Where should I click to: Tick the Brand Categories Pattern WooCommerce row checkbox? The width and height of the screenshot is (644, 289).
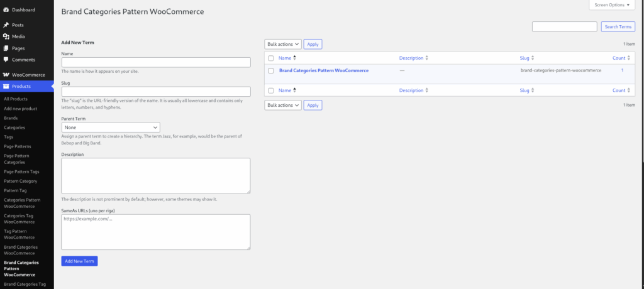(271, 70)
